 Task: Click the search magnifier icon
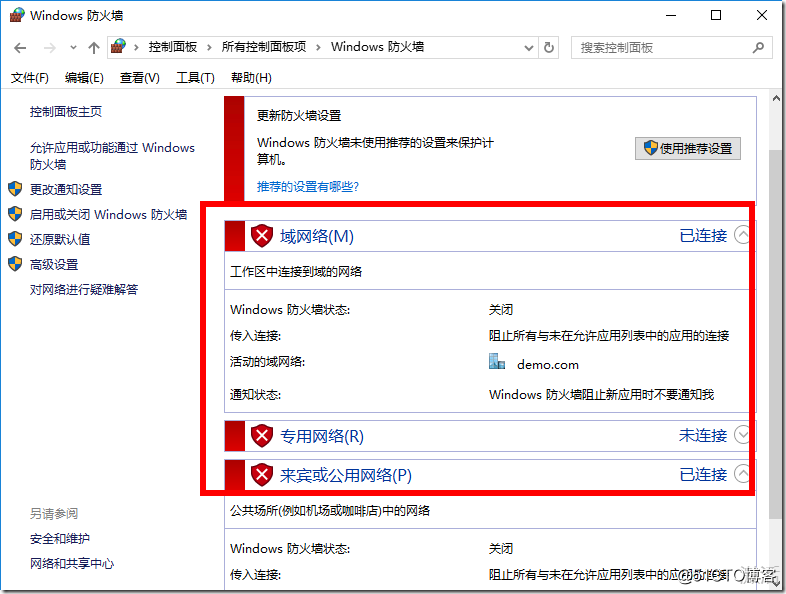(758, 48)
